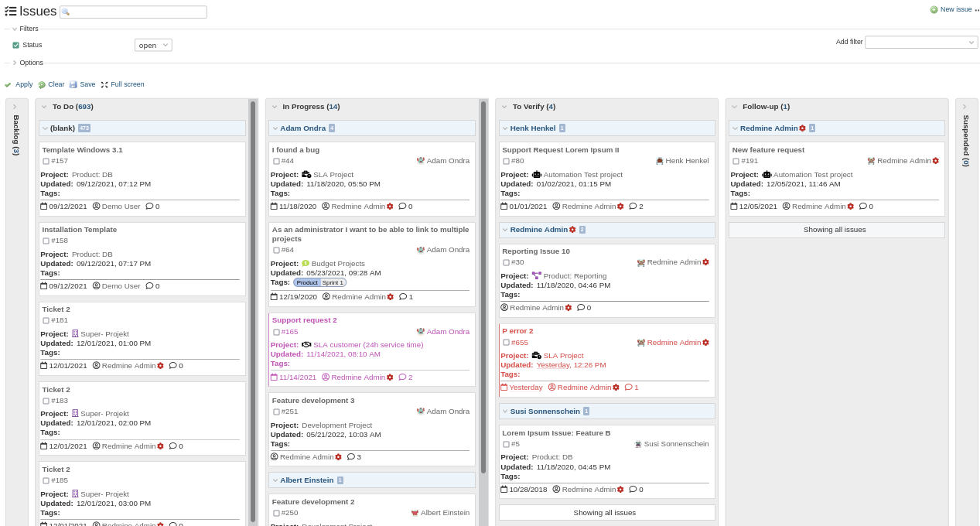Click the green New issue icon

934,9
